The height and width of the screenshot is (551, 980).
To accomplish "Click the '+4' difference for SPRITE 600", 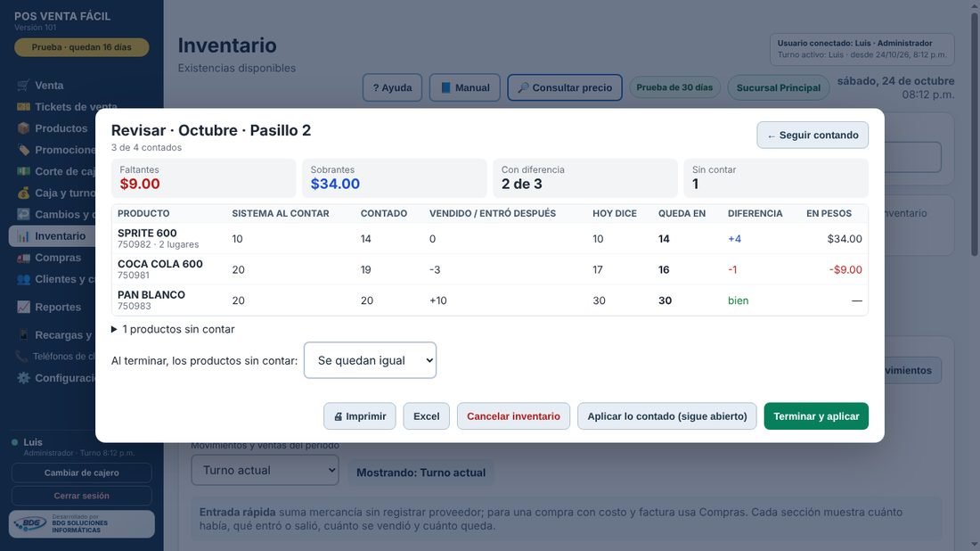I will 734,239.
